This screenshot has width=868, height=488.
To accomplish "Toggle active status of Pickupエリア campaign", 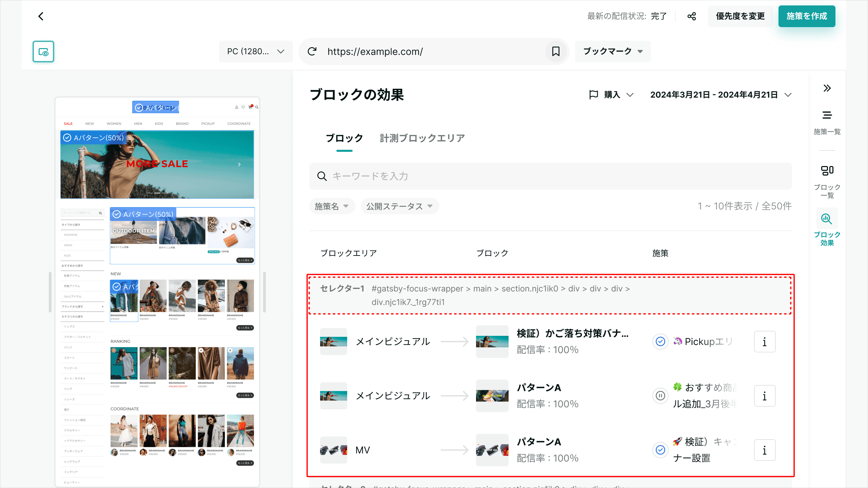I will point(660,342).
